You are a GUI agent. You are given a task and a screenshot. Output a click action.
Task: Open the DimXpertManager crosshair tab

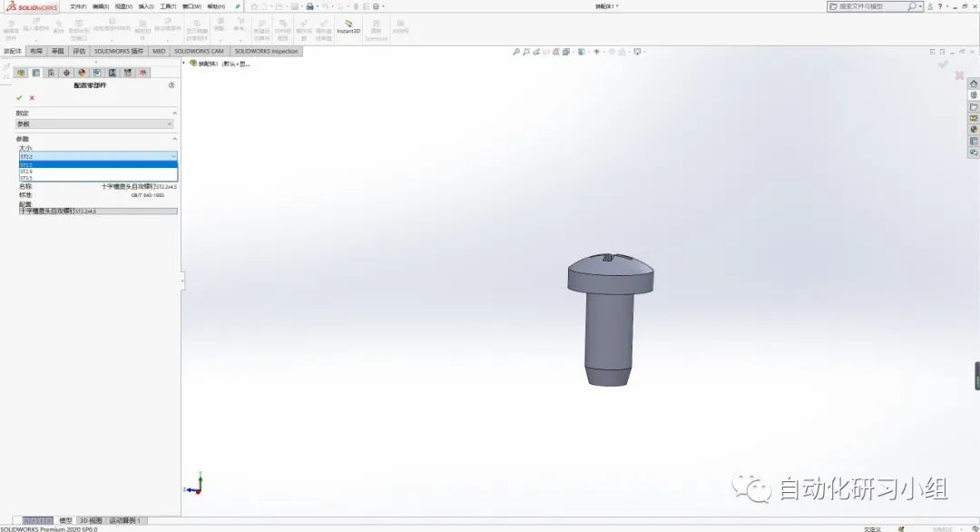66,73
